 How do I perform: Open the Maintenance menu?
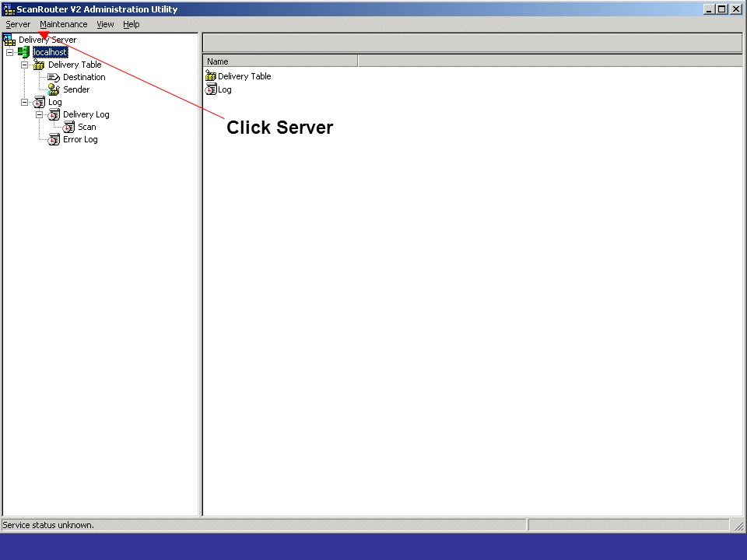pos(63,24)
